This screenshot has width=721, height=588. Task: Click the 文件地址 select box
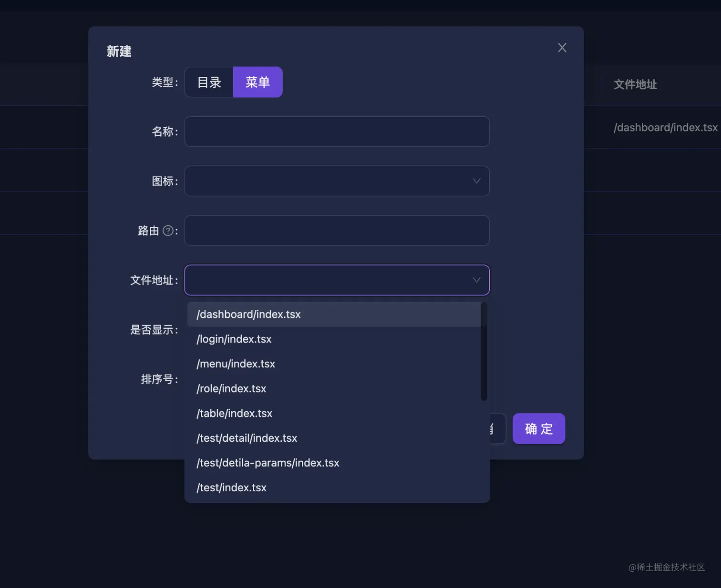337,280
